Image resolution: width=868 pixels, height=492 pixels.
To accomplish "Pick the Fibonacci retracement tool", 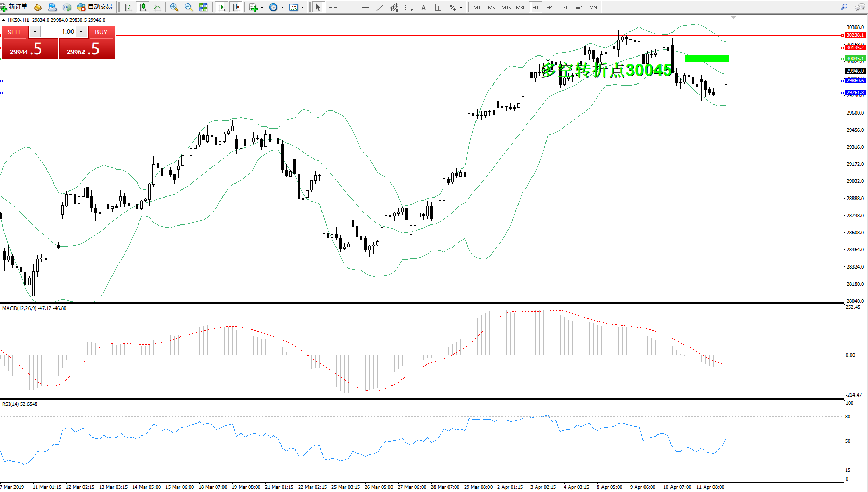I will [409, 7].
